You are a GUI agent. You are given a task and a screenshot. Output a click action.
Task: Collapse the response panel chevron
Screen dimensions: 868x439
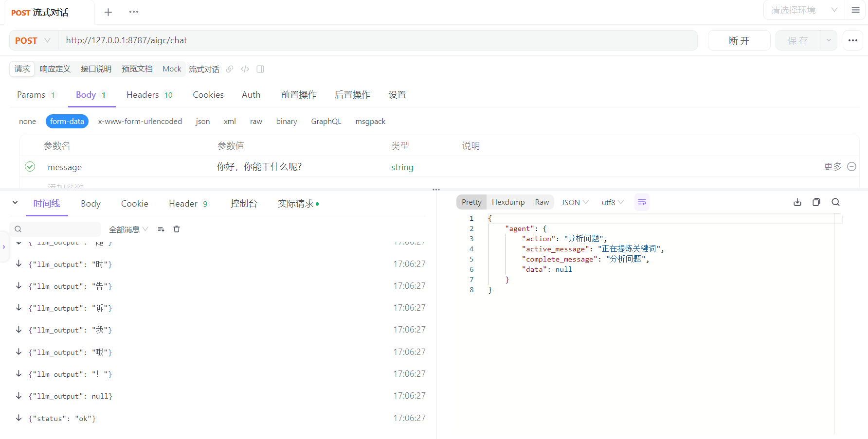coord(15,203)
